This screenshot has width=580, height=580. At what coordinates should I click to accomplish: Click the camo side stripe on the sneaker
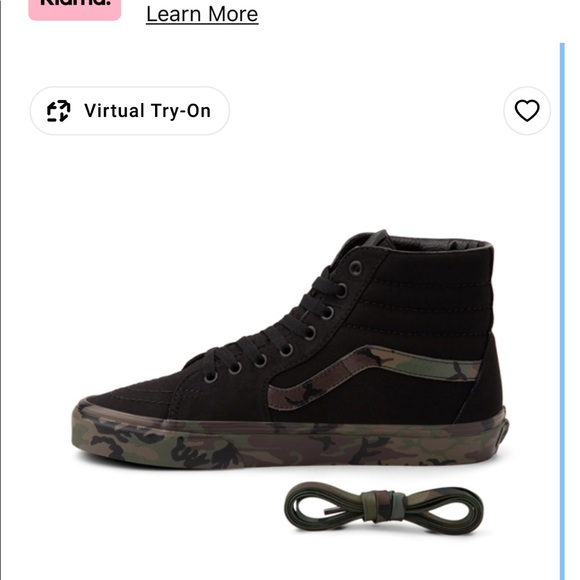pos(374,374)
